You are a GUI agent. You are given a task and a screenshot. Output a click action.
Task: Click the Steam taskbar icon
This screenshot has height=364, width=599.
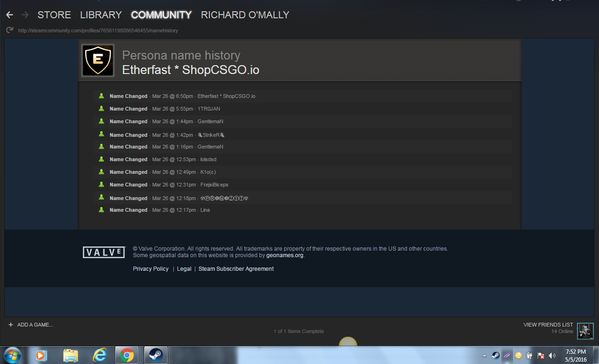point(156,356)
